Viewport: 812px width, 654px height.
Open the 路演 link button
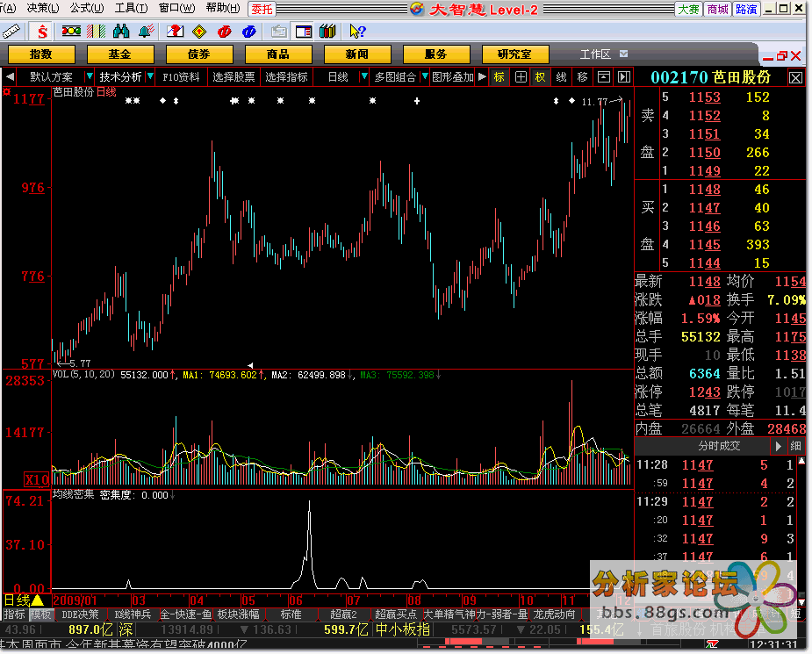point(746,10)
